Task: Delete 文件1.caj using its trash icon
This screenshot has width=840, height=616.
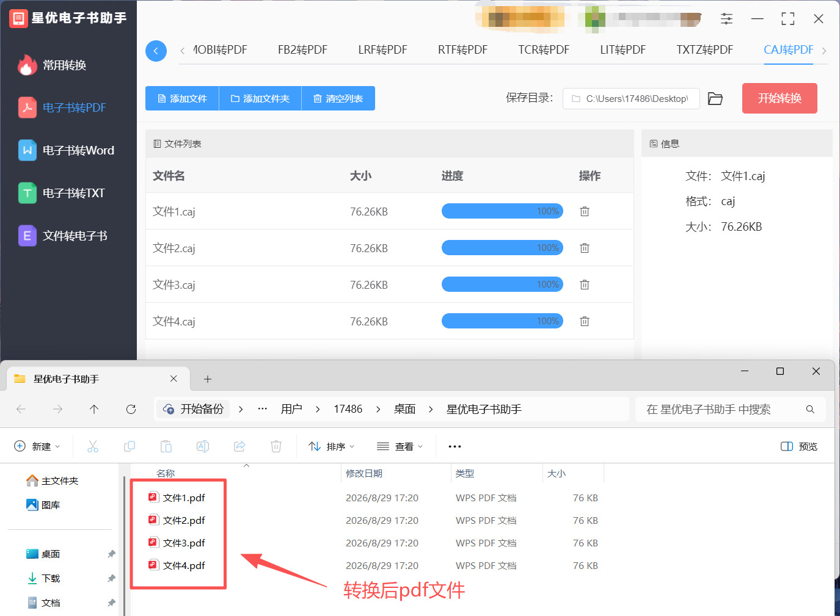Action: pyautogui.click(x=585, y=211)
